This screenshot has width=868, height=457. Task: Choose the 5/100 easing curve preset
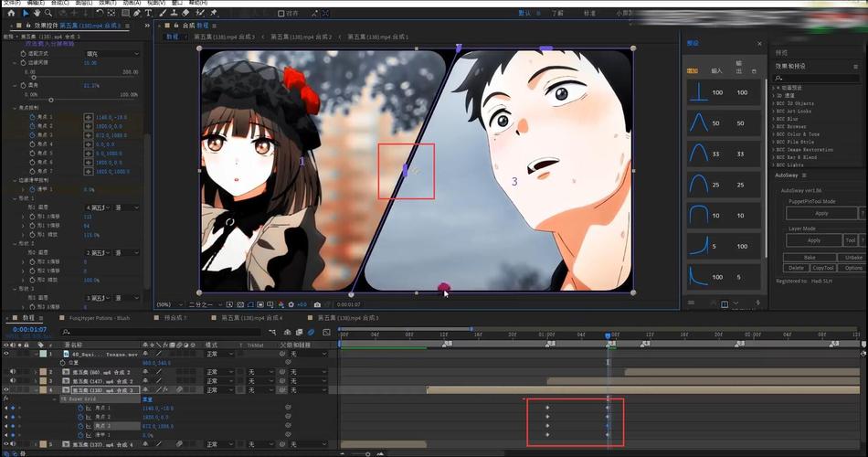[x=724, y=246]
